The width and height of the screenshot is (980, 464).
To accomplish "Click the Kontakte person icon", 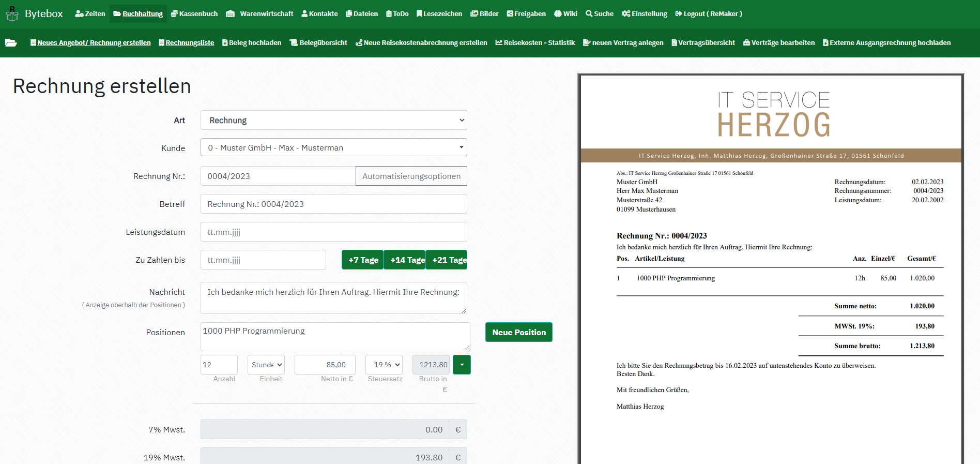I will tap(304, 14).
